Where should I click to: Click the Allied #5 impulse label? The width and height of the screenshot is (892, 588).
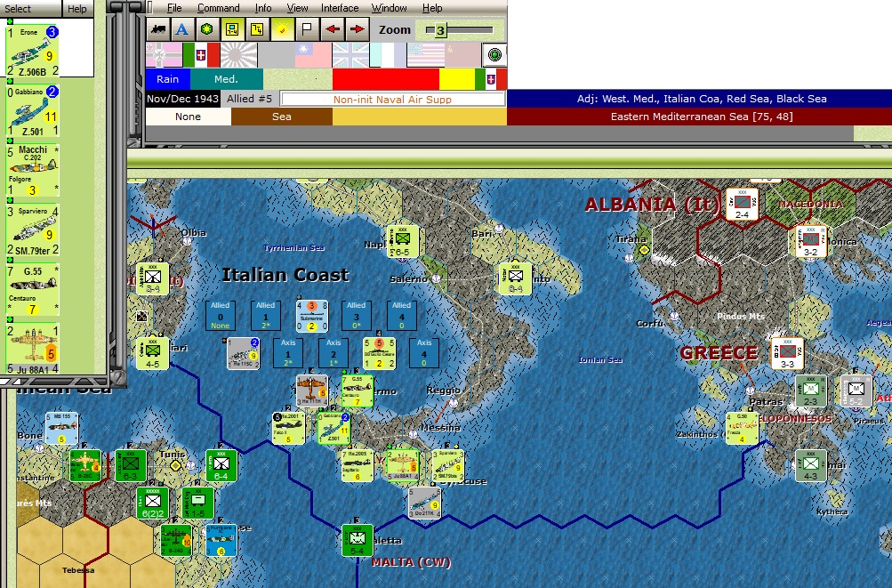pos(250,99)
